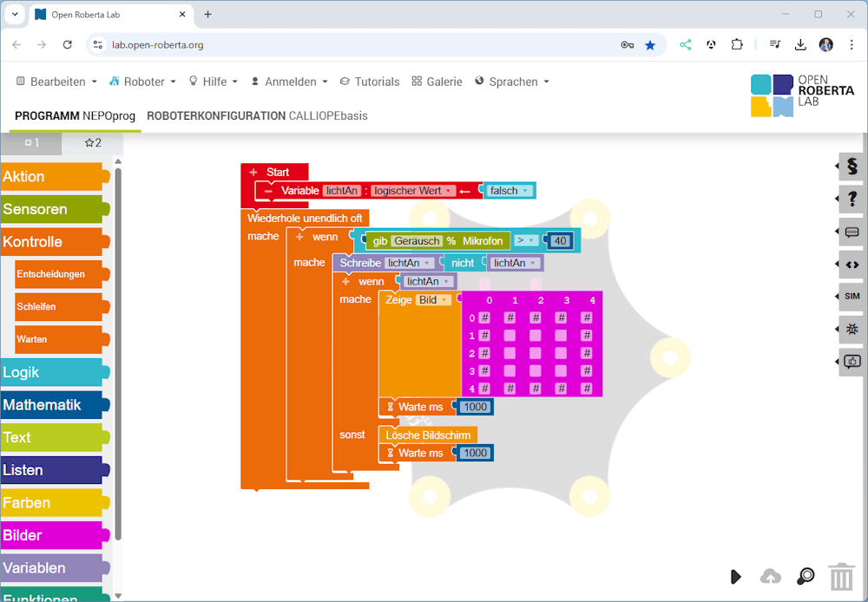Expand the Zeige 'Bild' dropdown
Screen dimensions: 868x602
[433, 300]
